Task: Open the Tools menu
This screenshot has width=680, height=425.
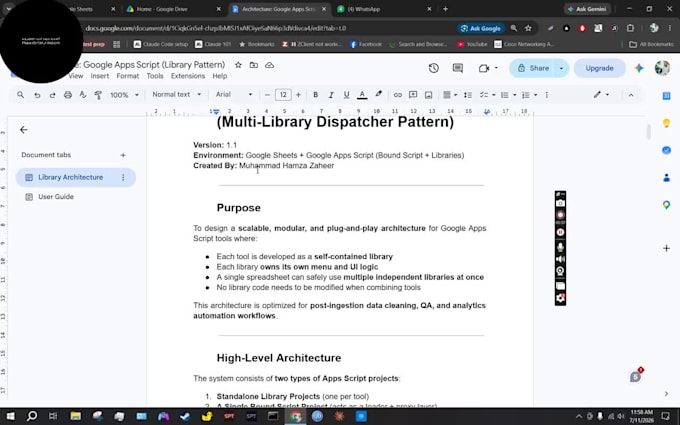Action: [155, 76]
